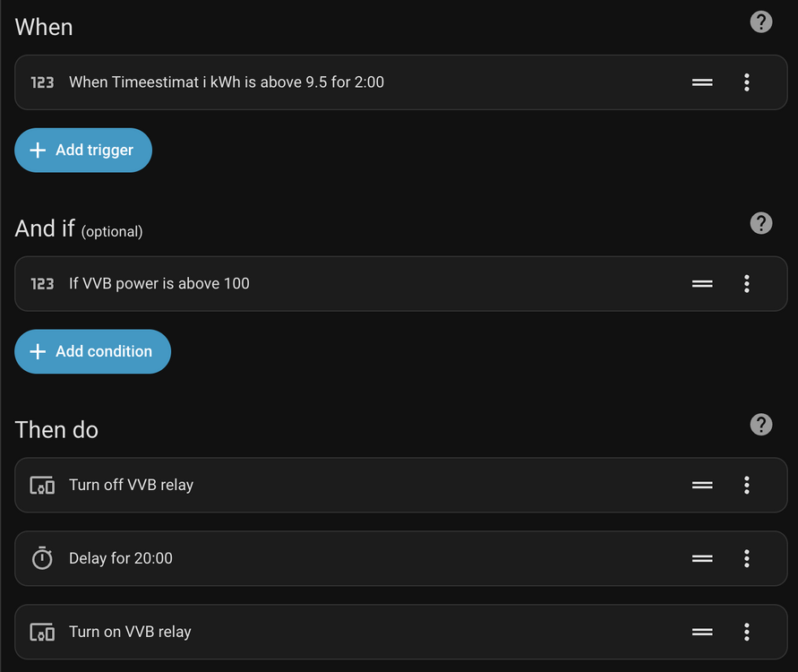This screenshot has width=798, height=672.
Task: Add a new trigger
Action: (x=83, y=151)
